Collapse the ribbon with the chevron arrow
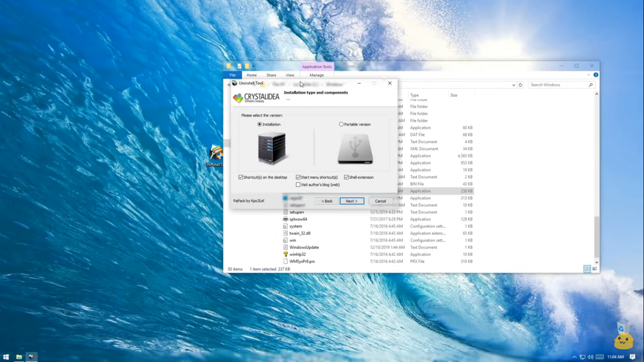This screenshot has height=362, width=644. (x=588, y=74)
